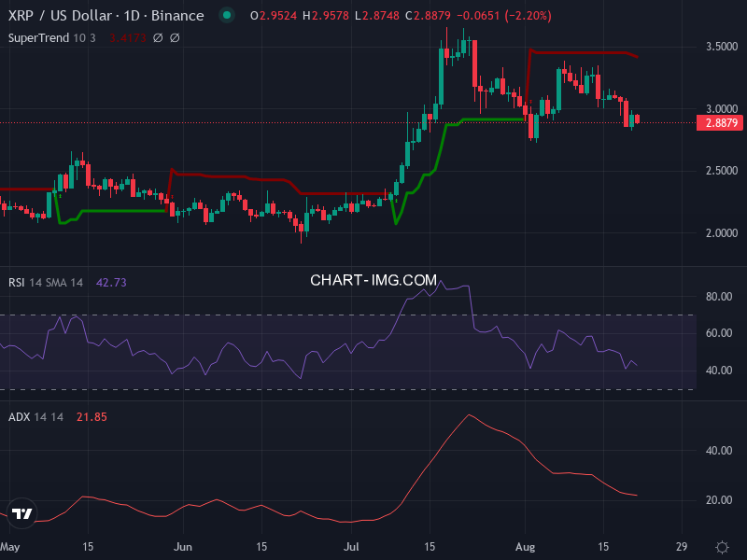Click ADX value 21.85
The width and height of the screenshot is (747, 560).
point(92,417)
